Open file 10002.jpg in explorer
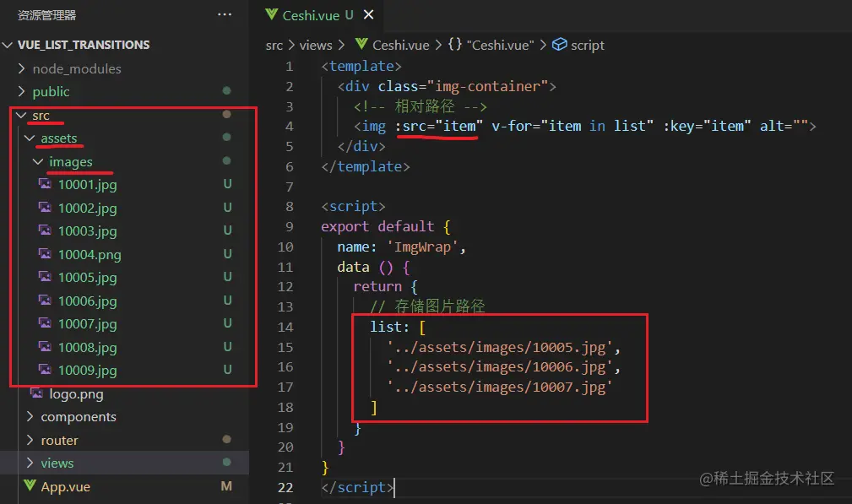 [88, 208]
